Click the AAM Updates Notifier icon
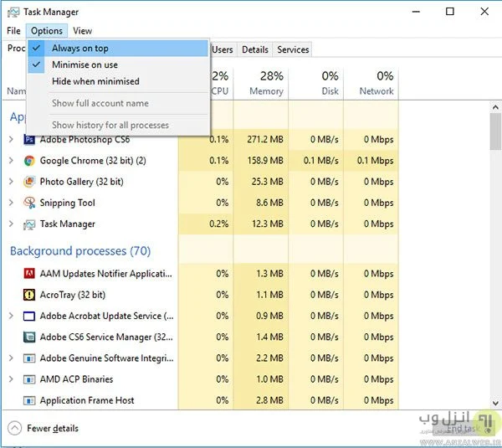This screenshot has height=448, width=502. click(29, 274)
